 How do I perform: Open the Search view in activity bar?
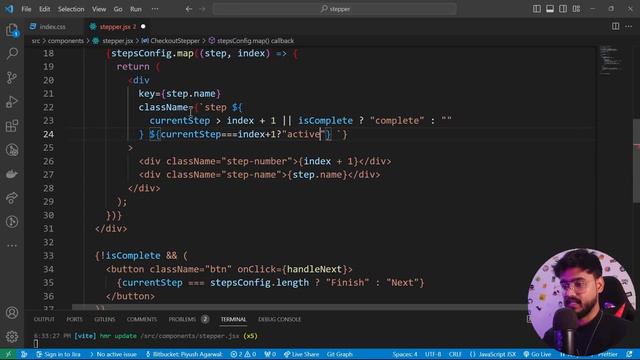click(x=12, y=53)
